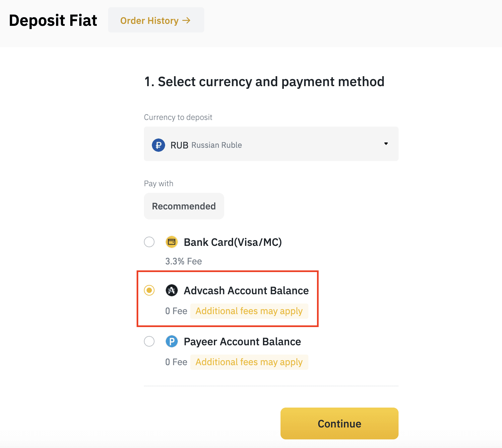Click the Bank Card wallet icon
502x448 pixels.
[x=172, y=242]
